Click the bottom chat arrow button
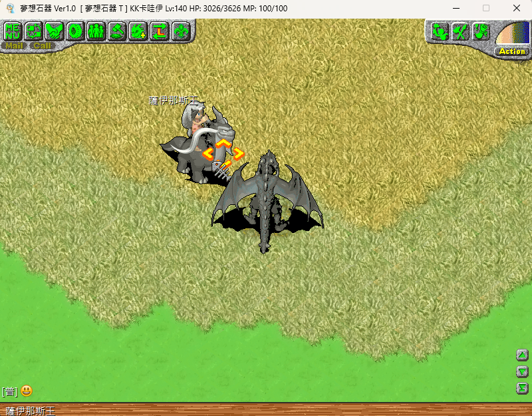This screenshot has width=532, height=416. point(523,388)
